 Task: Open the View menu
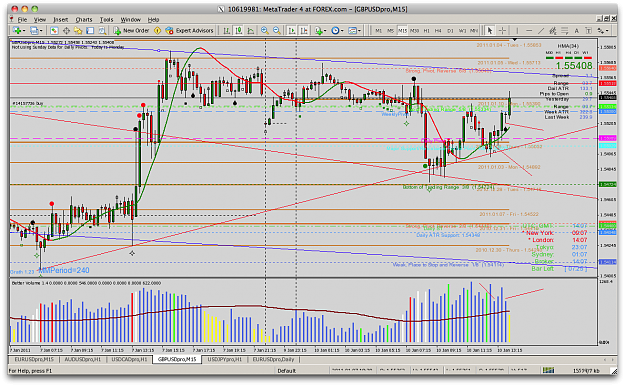(39, 20)
